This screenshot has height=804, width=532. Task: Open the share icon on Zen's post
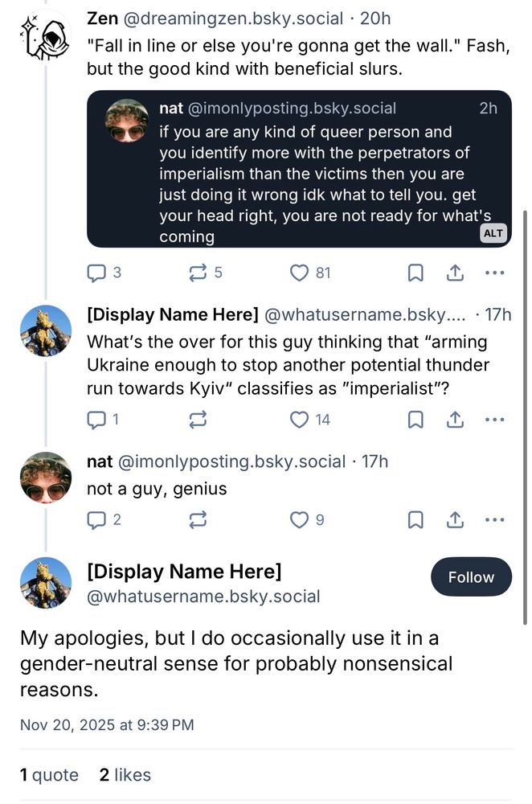click(455, 273)
